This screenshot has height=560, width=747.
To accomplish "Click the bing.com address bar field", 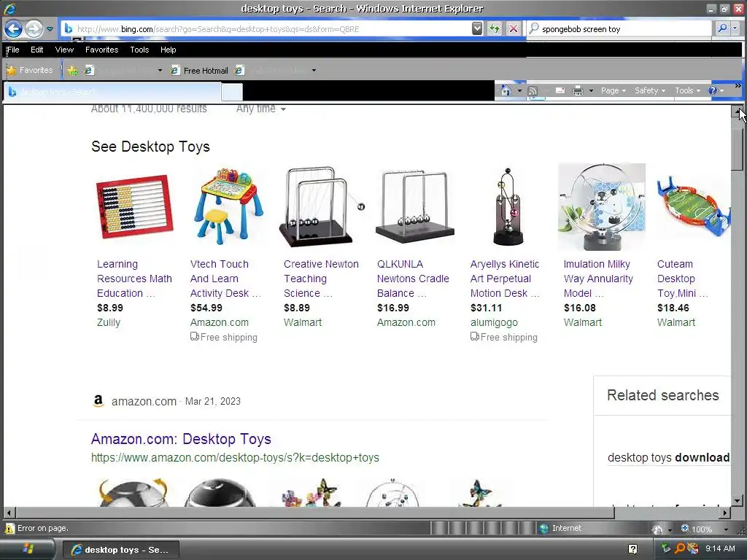I will (267, 29).
